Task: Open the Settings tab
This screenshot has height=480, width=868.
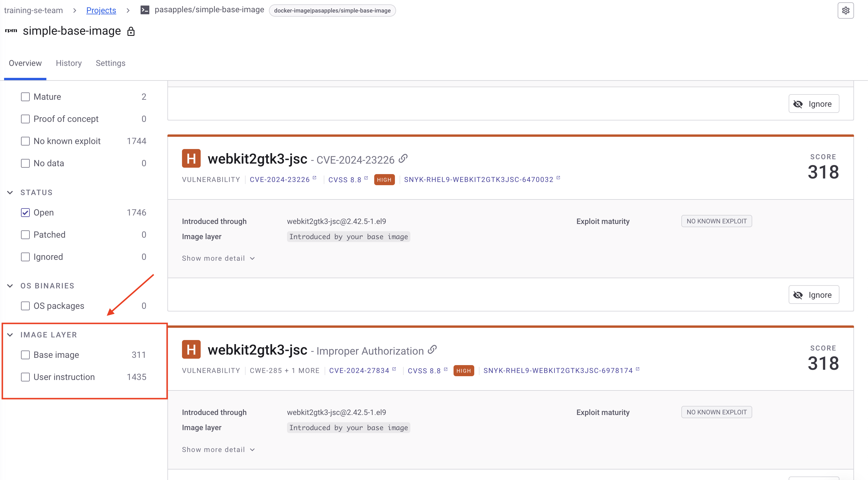Action: (110, 63)
